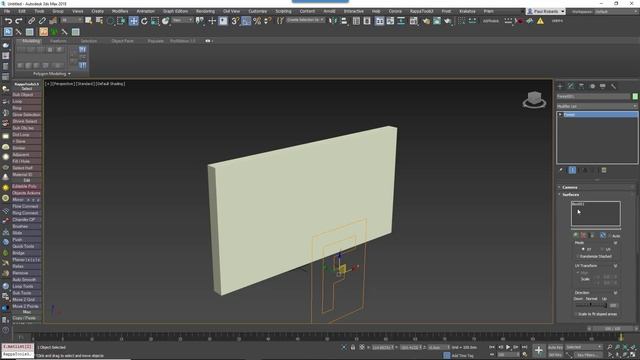Click the Grow Selection button
The image size is (640, 360).
(27, 115)
